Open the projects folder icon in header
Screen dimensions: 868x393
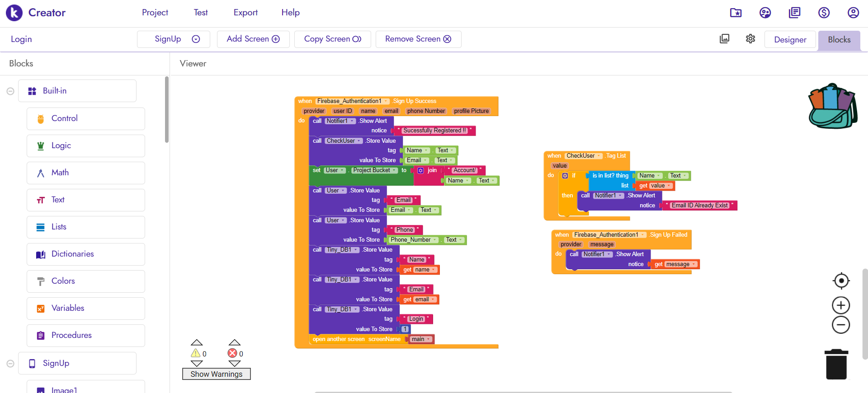(x=736, y=13)
